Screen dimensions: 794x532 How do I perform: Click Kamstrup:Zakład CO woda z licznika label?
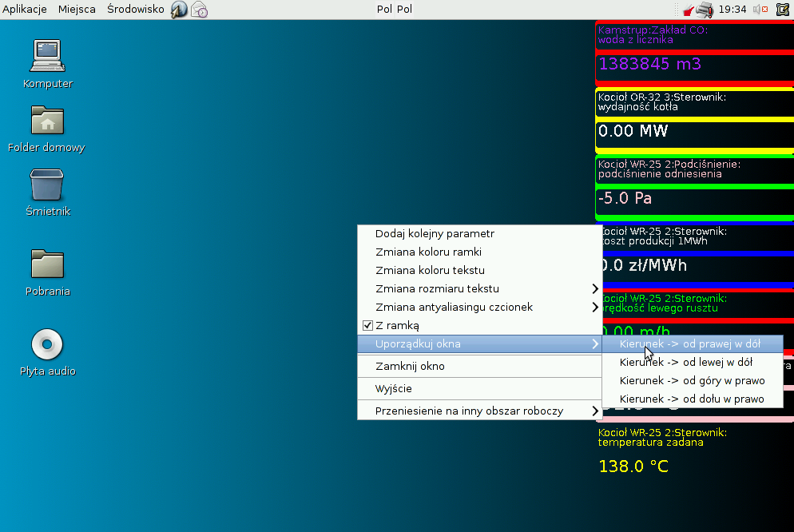coord(653,35)
